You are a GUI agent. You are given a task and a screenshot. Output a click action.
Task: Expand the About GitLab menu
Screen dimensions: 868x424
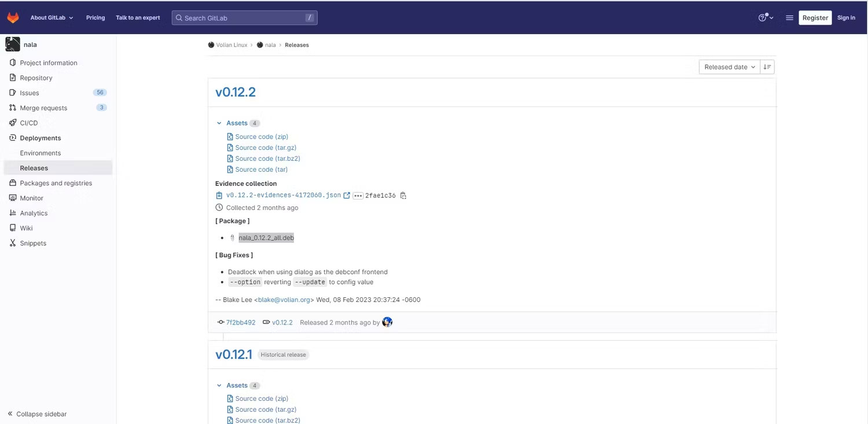52,17
